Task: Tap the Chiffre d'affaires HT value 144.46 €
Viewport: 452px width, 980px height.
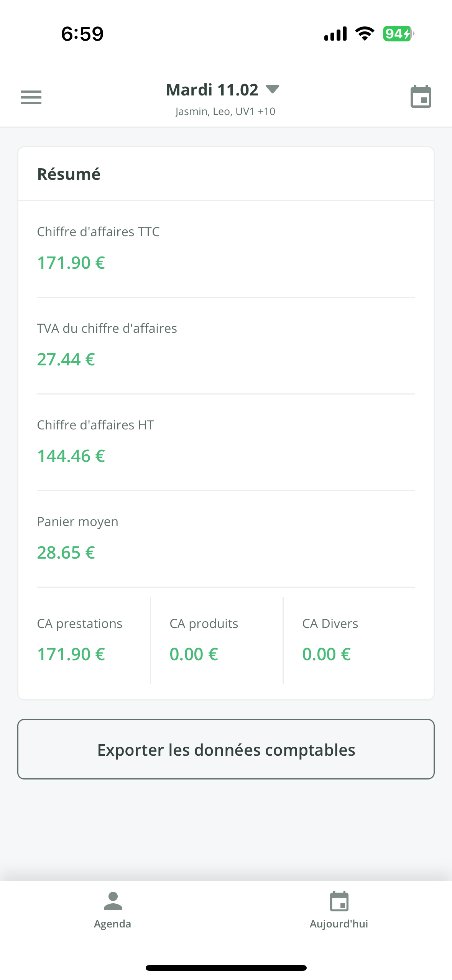Action: 71,456
